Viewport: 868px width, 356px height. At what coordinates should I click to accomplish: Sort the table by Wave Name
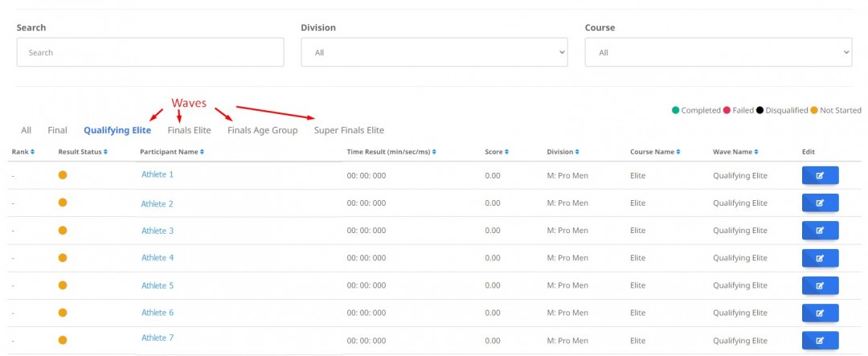(x=735, y=152)
